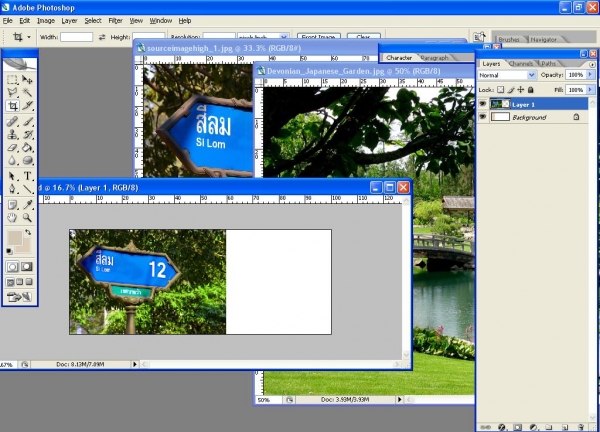Open the Opacity slider arrow
The height and width of the screenshot is (432, 600).
tap(590, 75)
